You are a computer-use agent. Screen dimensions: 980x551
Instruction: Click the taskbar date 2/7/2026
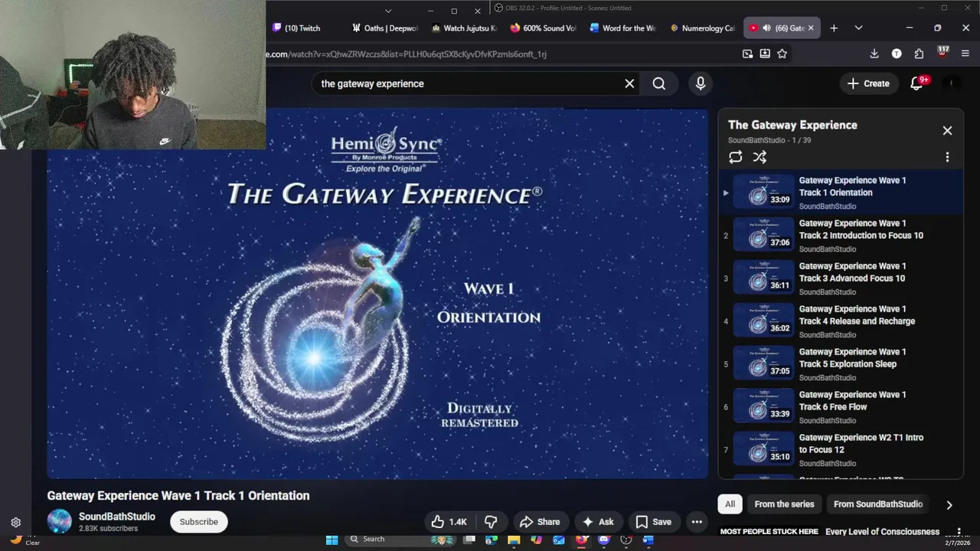[x=956, y=543]
